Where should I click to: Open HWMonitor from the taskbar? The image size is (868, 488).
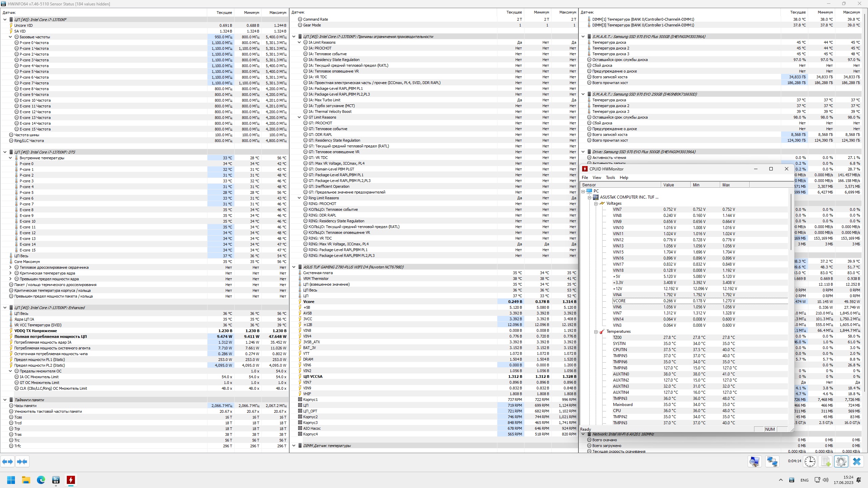pyautogui.click(x=71, y=480)
